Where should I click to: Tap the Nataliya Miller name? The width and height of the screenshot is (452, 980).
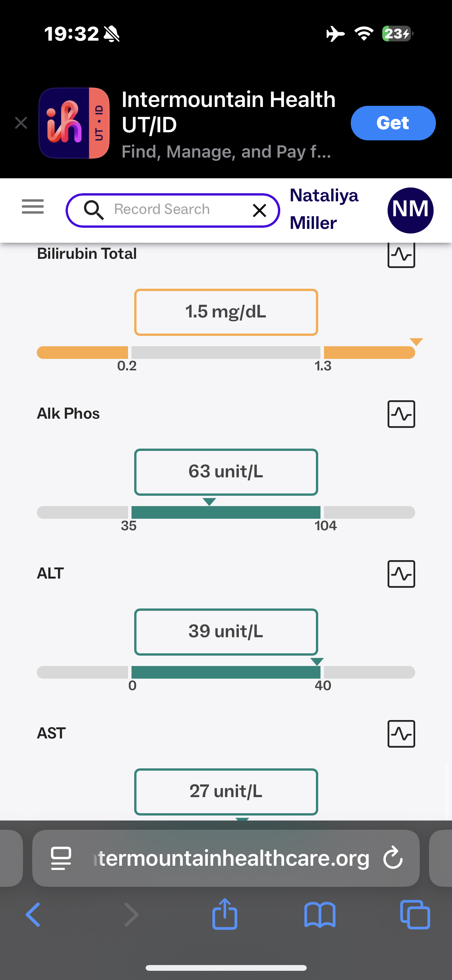[x=324, y=209]
